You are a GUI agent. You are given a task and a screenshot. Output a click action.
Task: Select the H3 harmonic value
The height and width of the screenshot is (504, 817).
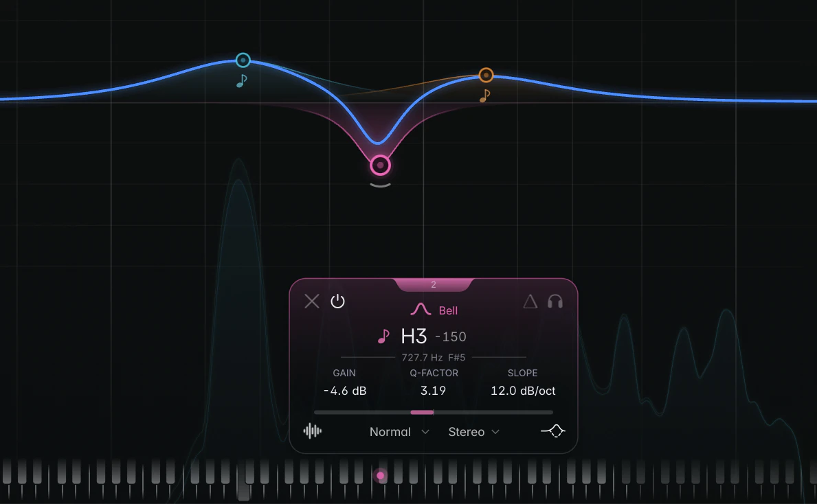pos(414,337)
